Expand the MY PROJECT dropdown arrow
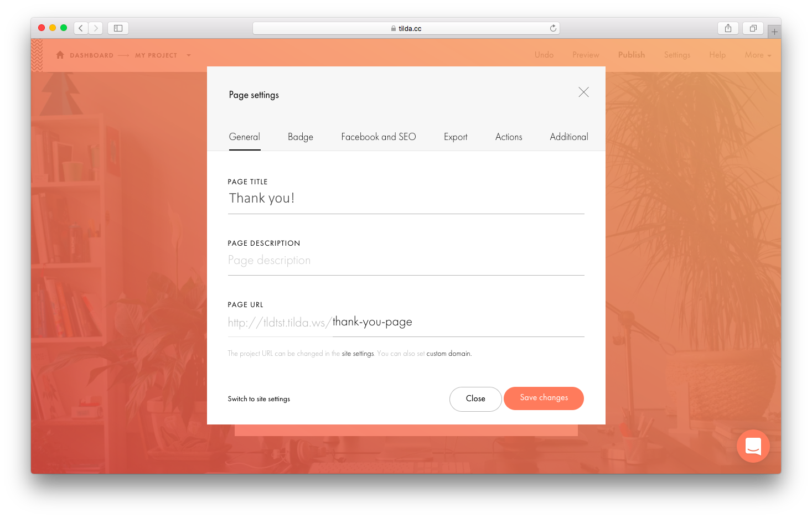The image size is (812, 518). tap(188, 55)
